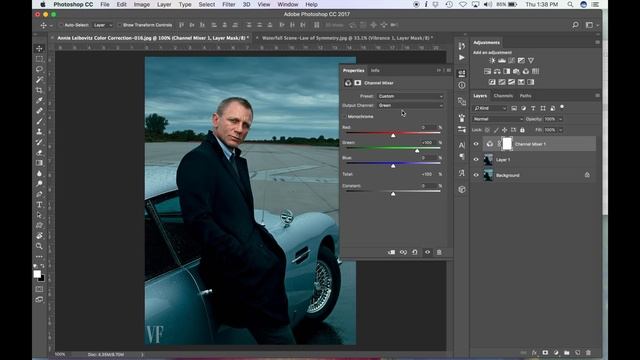Select the Eyedropper tool
The height and width of the screenshot is (360, 640).
coord(39,100)
